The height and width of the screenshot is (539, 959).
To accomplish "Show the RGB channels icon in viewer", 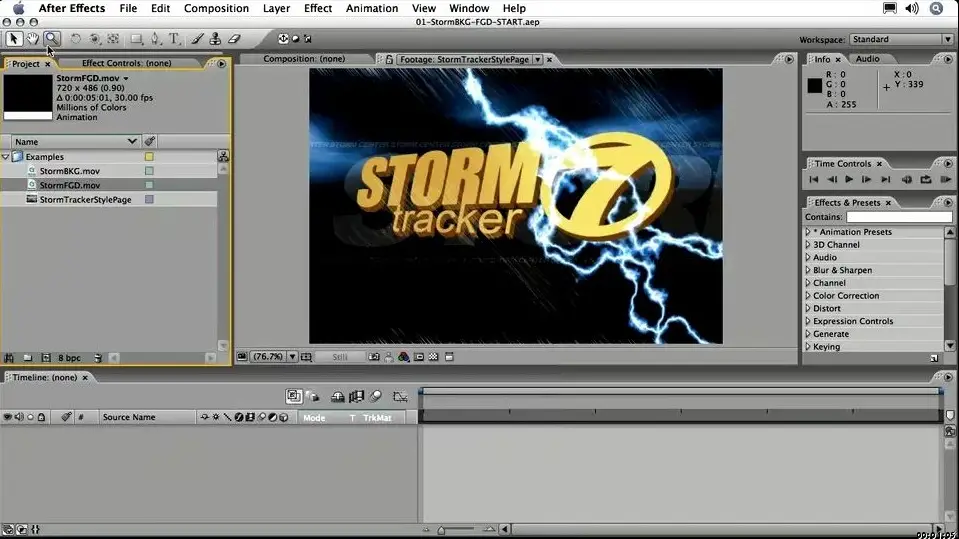I will pyautogui.click(x=404, y=357).
